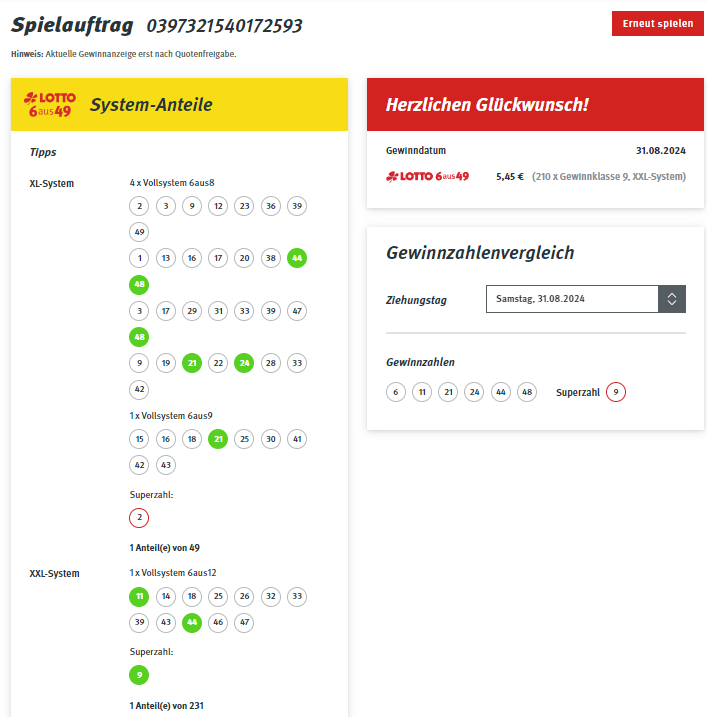This screenshot has width=707, height=717.
Task: Click green 44 ball in second XL row
Action: (x=297, y=258)
